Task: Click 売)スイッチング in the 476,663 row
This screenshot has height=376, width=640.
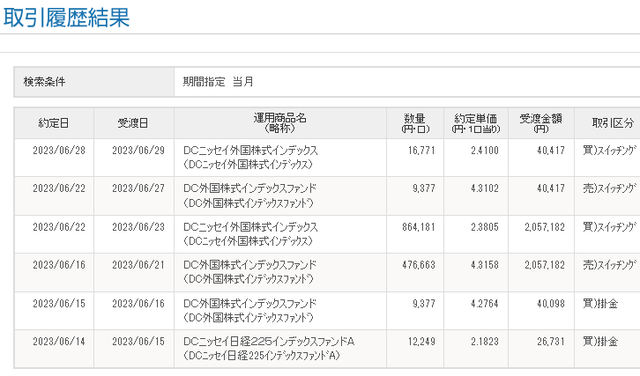Action: (609, 265)
